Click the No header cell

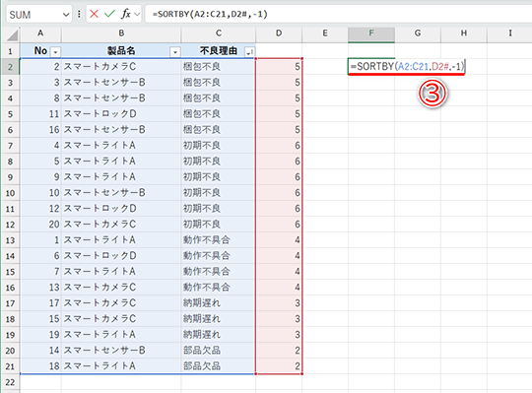click(40, 51)
